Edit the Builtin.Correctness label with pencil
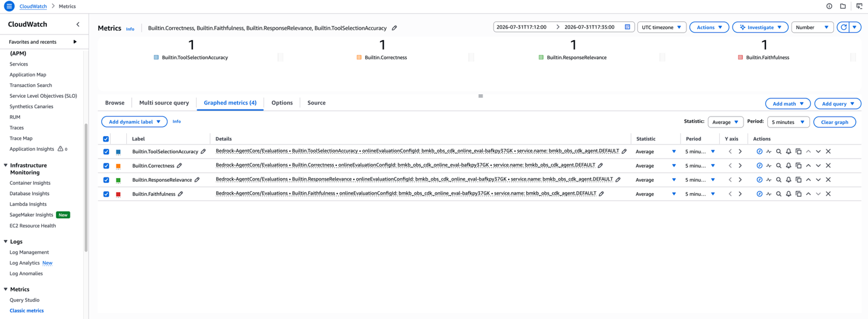The width and height of the screenshot is (868, 319). tap(179, 165)
